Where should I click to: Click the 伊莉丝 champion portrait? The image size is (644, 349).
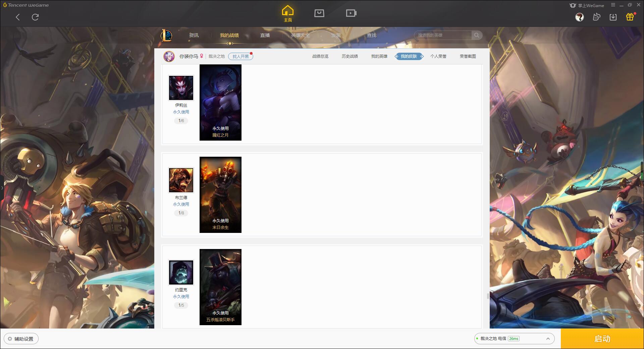(x=181, y=88)
